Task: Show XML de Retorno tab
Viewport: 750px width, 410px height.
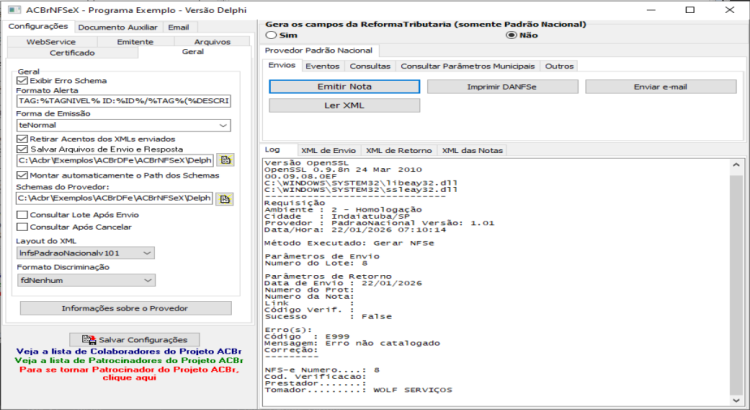Action: coord(399,151)
